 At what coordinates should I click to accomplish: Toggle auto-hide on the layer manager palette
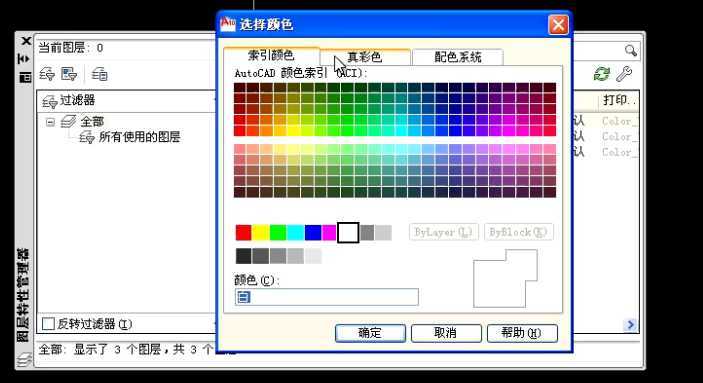pos(24,59)
